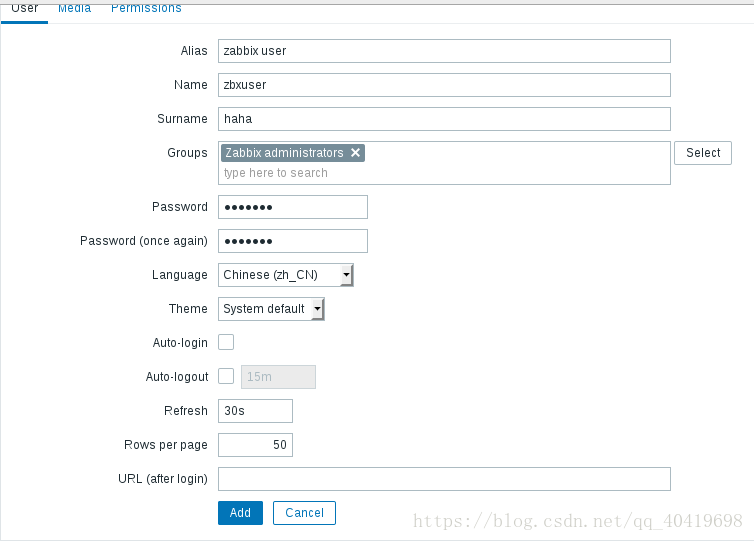Switch to the Permissions tab
Screen dimensions: 754x541
(x=146, y=9)
